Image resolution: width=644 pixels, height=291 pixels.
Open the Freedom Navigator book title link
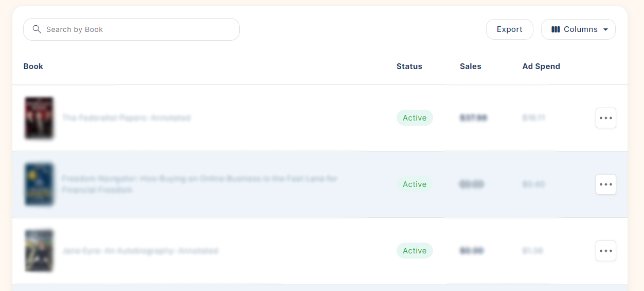200,184
